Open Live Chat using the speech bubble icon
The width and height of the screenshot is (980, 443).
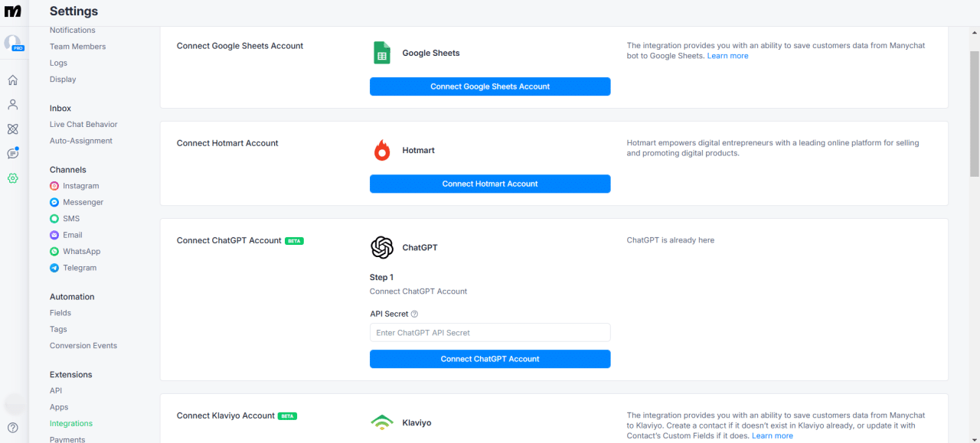pos(12,153)
